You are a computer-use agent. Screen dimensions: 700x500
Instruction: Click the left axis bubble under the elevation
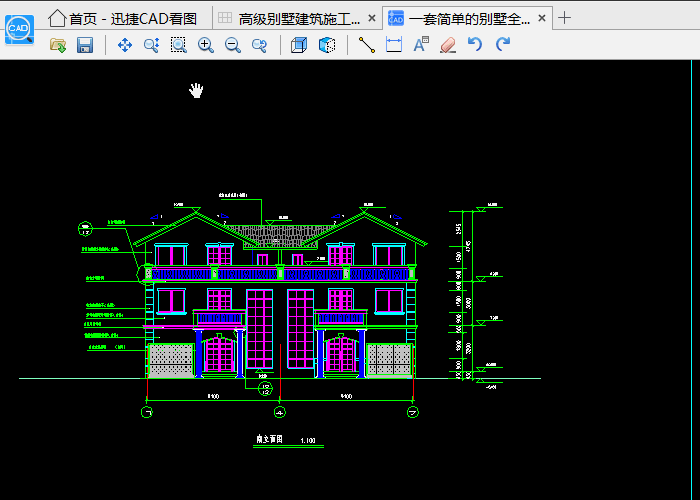tap(147, 412)
